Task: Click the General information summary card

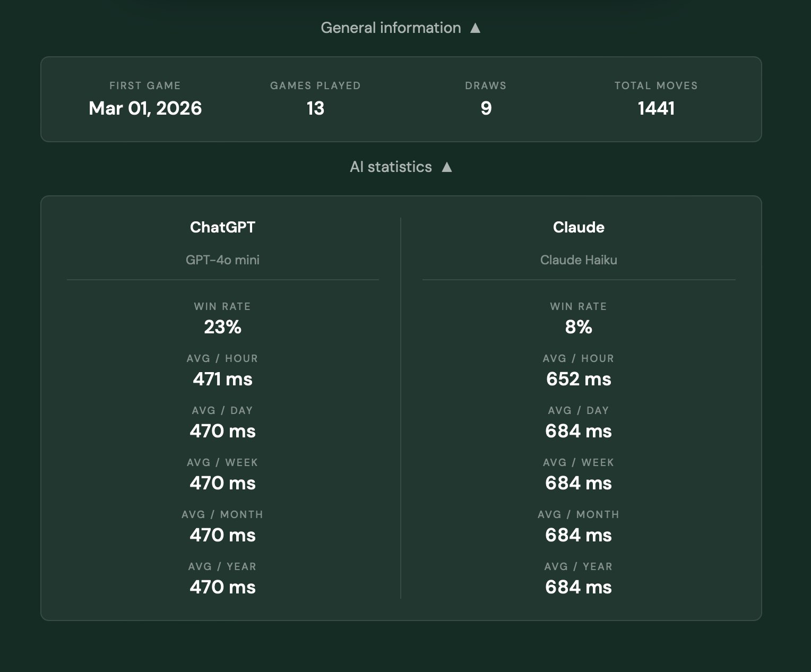Action: point(401,99)
